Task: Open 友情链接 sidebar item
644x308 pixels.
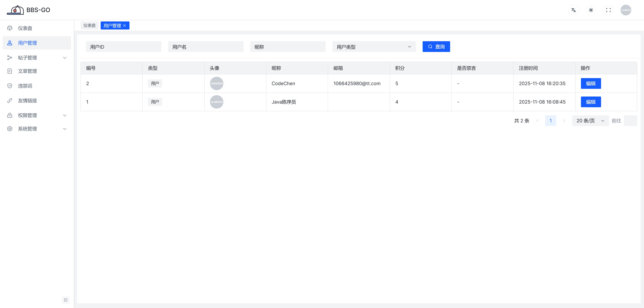Action: click(27, 101)
